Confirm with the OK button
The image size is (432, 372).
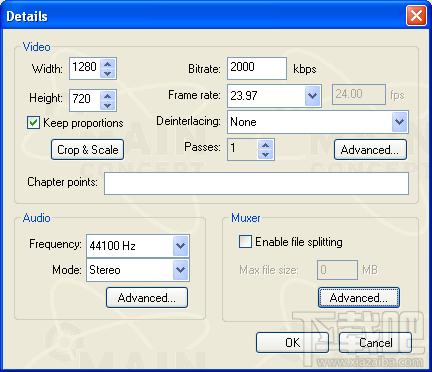click(x=292, y=343)
